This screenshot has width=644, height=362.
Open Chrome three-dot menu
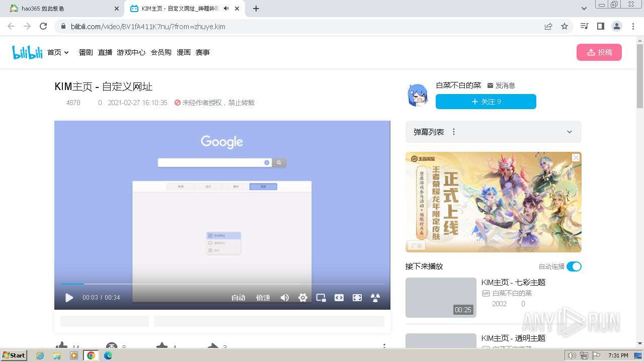(633, 26)
